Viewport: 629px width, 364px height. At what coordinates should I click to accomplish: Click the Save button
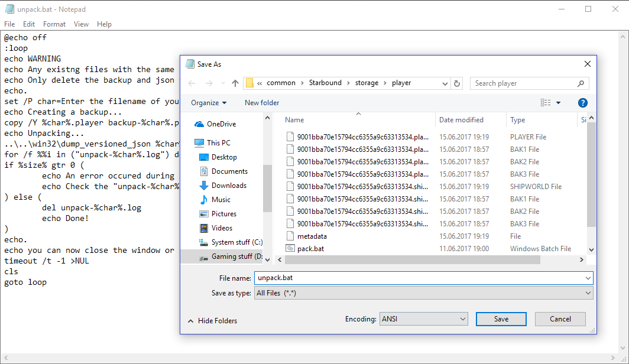tap(501, 319)
